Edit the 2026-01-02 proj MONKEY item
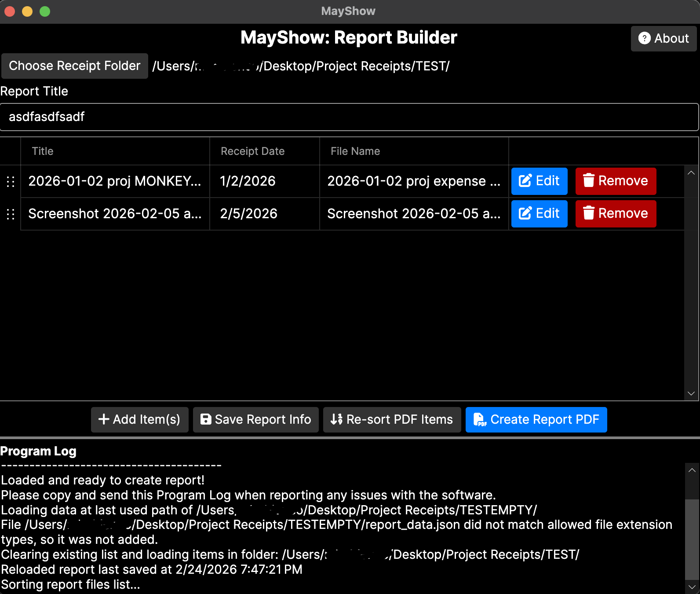This screenshot has height=594, width=700. (539, 181)
